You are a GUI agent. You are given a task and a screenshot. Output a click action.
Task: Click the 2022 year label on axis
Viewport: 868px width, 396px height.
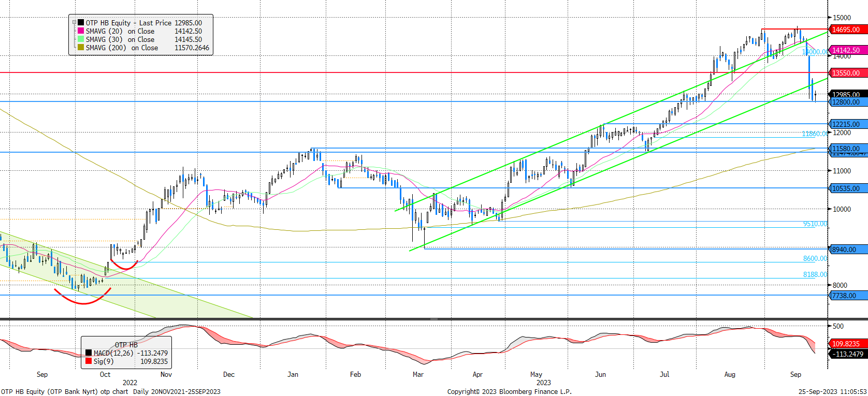(x=129, y=383)
